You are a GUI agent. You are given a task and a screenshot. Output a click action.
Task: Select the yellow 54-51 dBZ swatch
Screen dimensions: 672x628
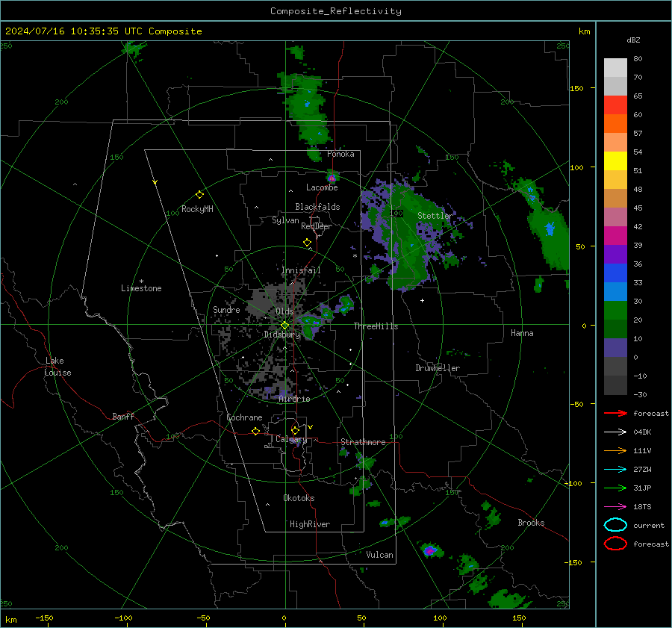(x=615, y=161)
